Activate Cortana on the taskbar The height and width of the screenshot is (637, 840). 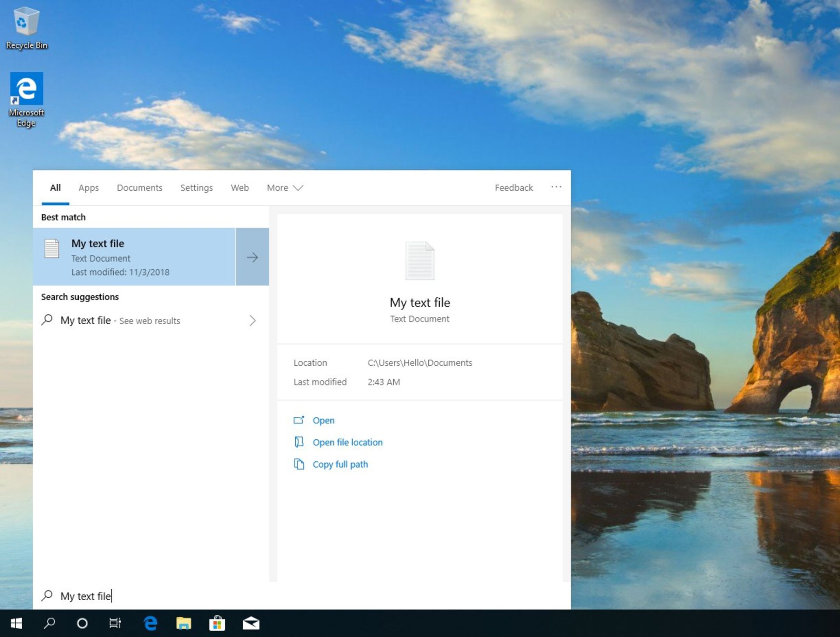pyautogui.click(x=82, y=623)
